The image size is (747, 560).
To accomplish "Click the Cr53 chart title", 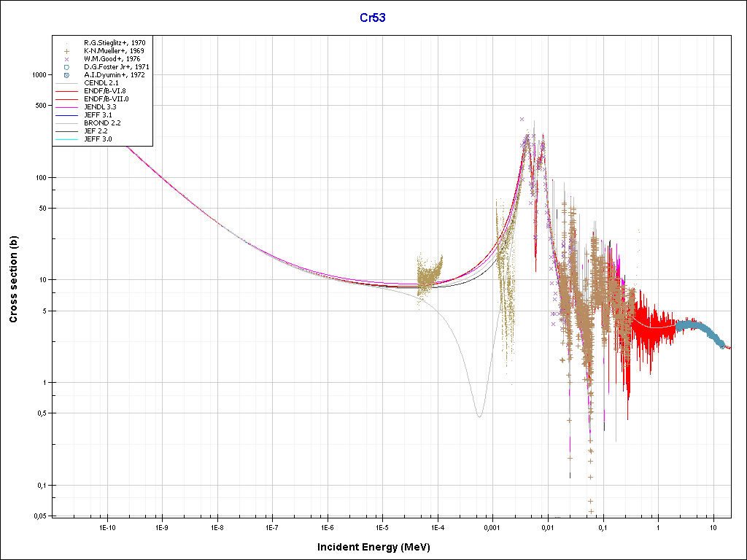I will [373, 17].
